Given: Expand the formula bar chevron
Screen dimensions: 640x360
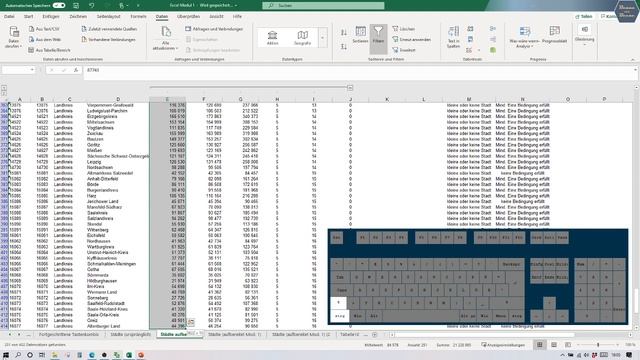Looking at the screenshot, I should 635,70.
